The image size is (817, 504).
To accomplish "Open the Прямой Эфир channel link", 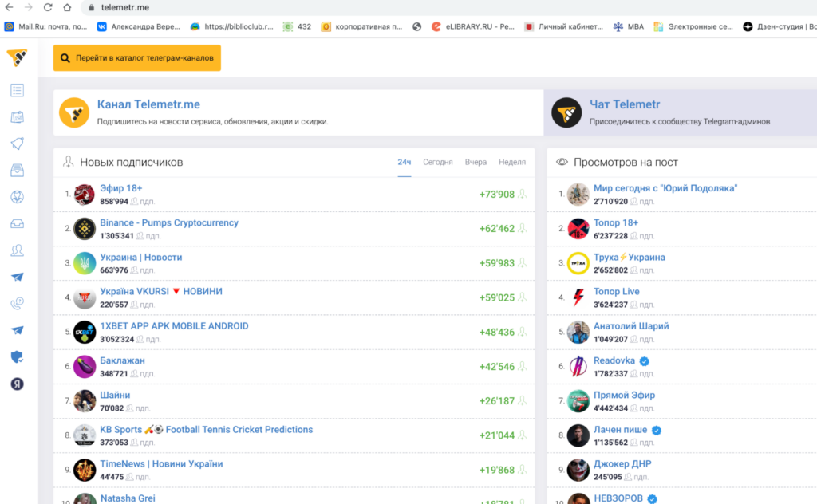I will click(624, 396).
